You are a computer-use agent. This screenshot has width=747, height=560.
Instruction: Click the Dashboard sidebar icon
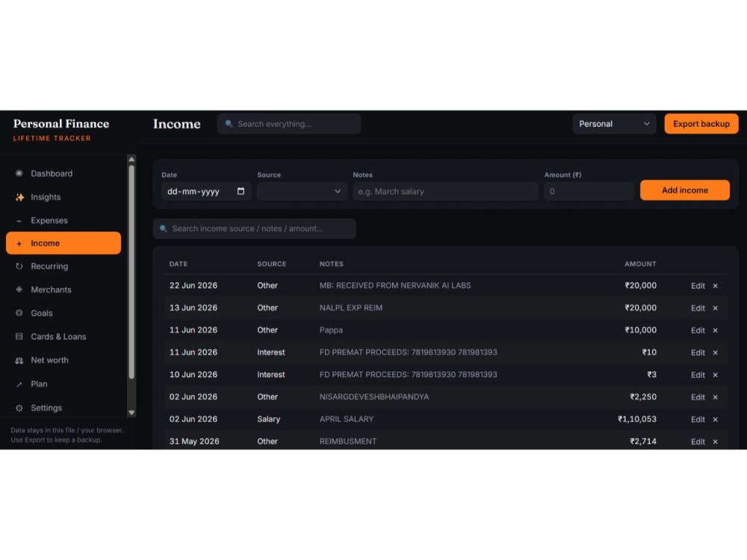pos(19,173)
